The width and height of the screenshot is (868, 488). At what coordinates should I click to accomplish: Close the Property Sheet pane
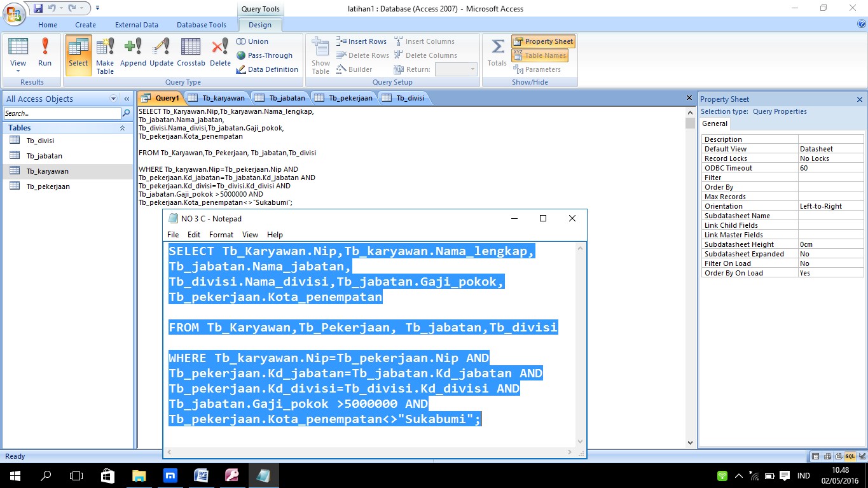click(x=860, y=99)
